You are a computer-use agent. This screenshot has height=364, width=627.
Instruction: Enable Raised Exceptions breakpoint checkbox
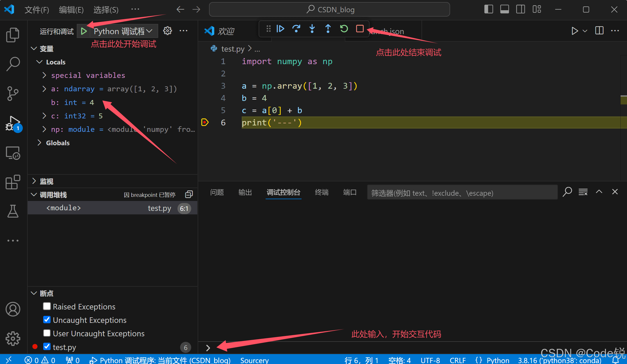click(47, 306)
